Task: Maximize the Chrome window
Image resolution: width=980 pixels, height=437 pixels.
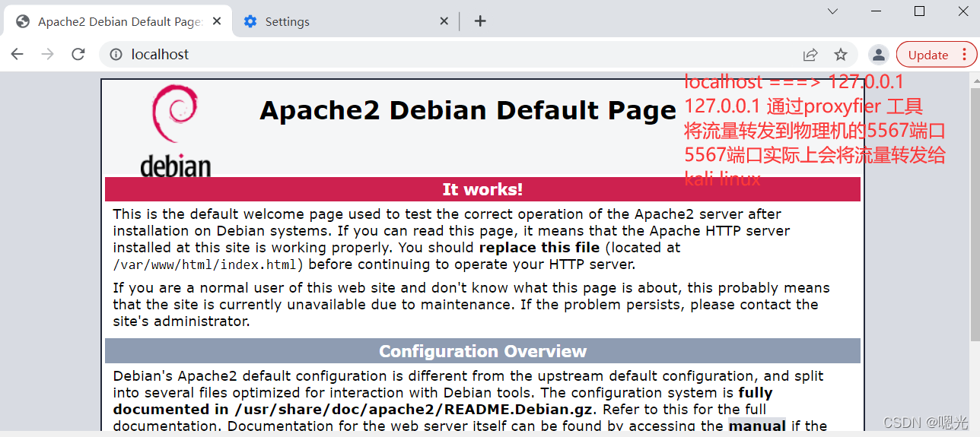Action: point(919,11)
